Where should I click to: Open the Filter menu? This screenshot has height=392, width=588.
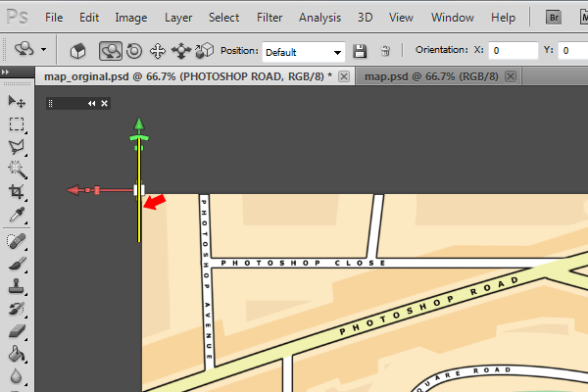pyautogui.click(x=269, y=18)
